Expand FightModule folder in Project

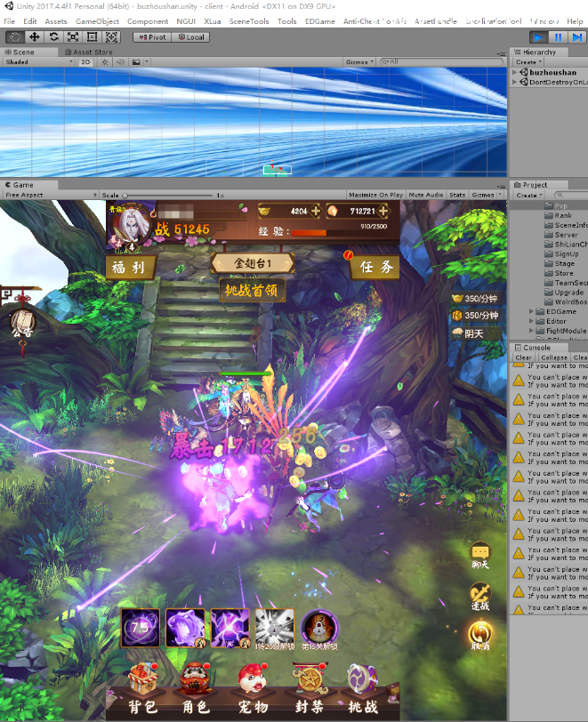(531, 331)
